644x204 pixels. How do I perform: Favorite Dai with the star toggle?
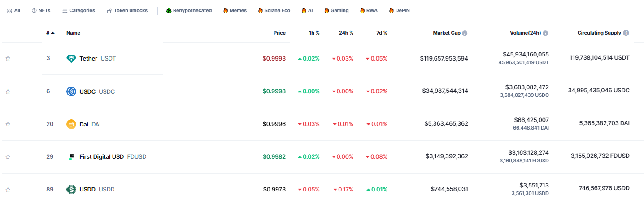(8, 124)
